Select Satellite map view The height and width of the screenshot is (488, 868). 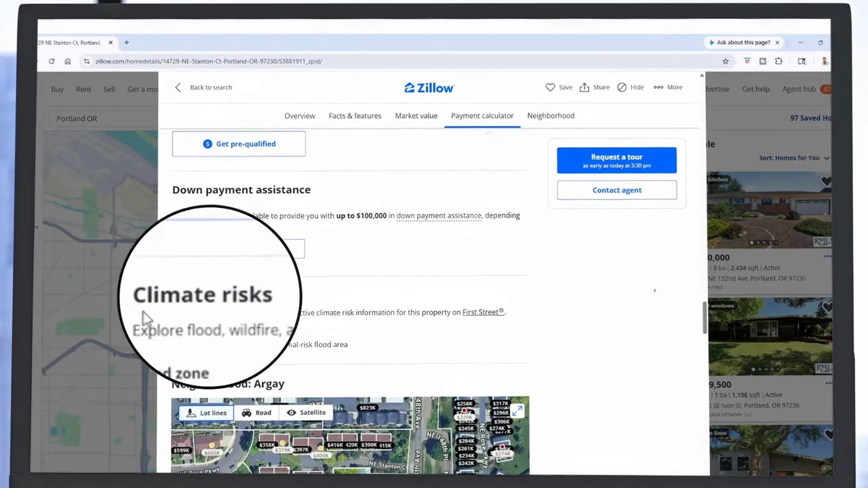point(306,413)
